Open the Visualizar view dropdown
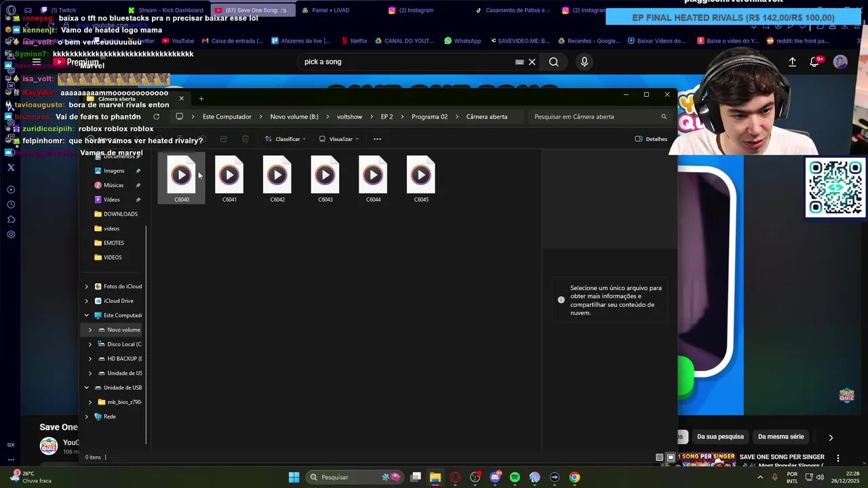This screenshot has height=488, width=868. pos(339,139)
